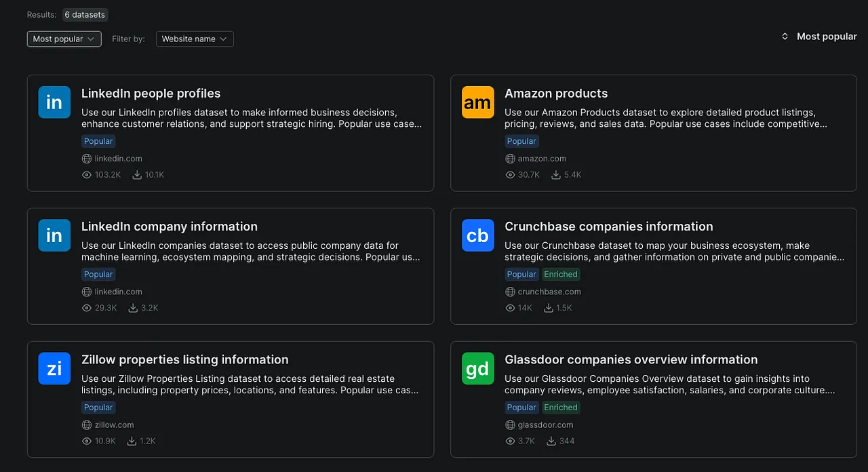Click the amazon.com website text
868x472 pixels.
point(542,159)
